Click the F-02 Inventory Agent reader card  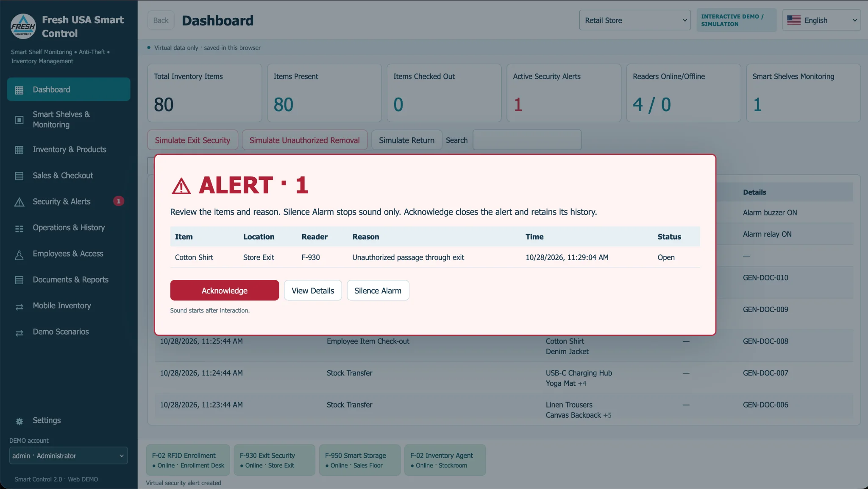click(445, 460)
